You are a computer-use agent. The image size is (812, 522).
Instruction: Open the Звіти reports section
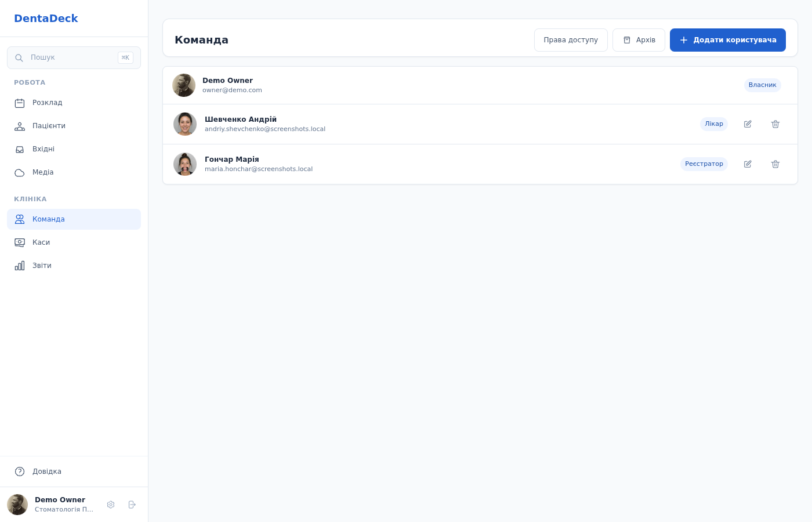(x=74, y=266)
